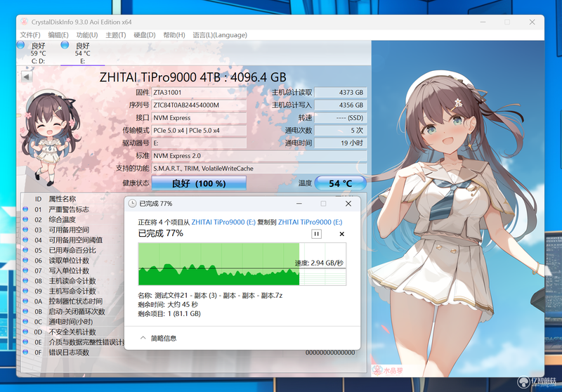Image resolution: width=562 pixels, height=392 pixels.
Task: Open the 帮助(H) menu
Action: 174,34
